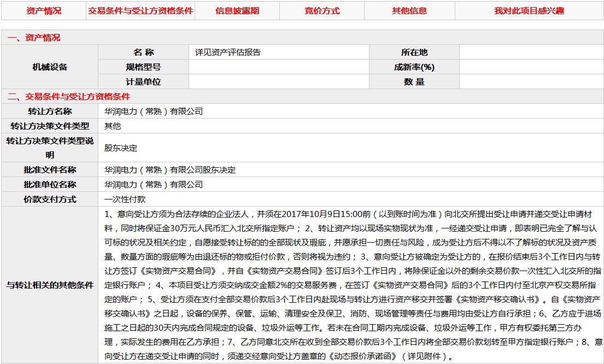The width and height of the screenshot is (604, 364).
Task: Open the 其他信息 tab
Action: [x=409, y=11]
